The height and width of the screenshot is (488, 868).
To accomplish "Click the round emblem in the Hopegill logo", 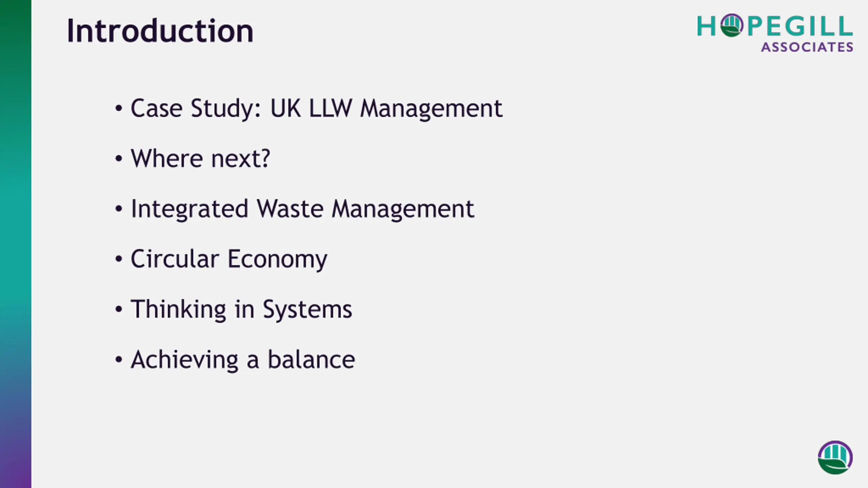I will (732, 25).
